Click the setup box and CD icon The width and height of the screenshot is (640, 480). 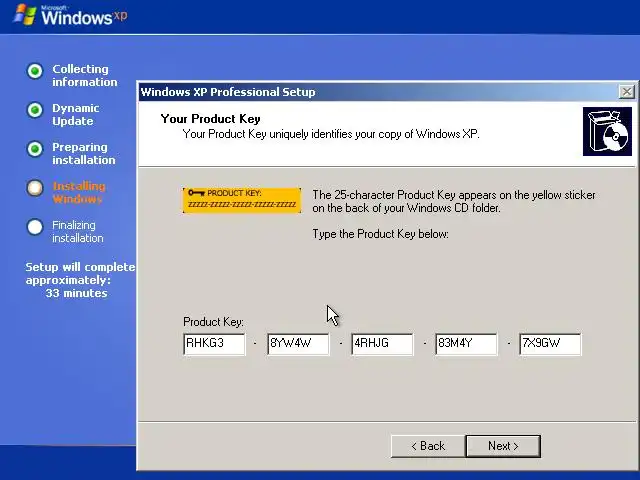tap(607, 131)
